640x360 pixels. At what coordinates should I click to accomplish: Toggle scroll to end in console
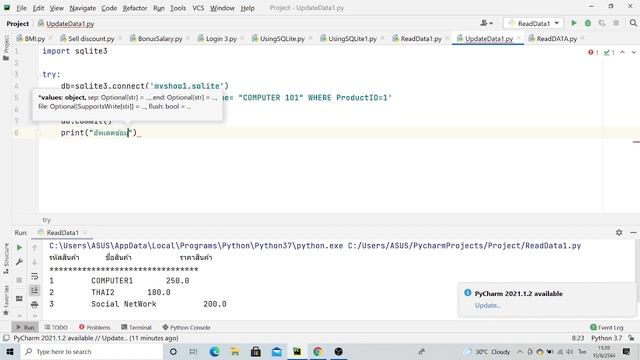coord(35,290)
